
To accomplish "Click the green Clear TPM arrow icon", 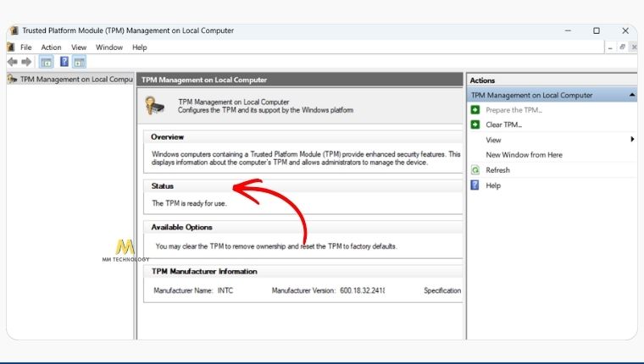I will pyautogui.click(x=475, y=124).
